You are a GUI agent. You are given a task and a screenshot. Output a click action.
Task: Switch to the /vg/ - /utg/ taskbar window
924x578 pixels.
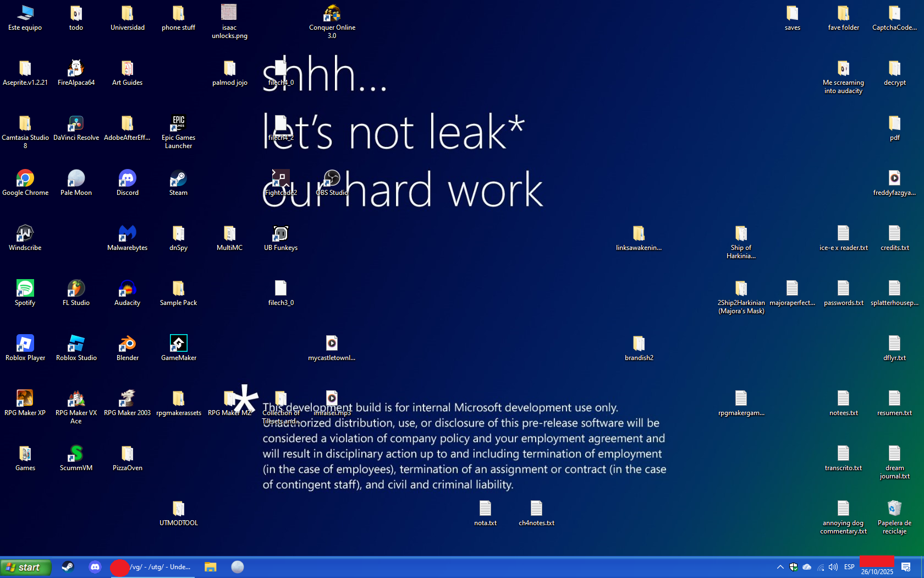pyautogui.click(x=152, y=567)
